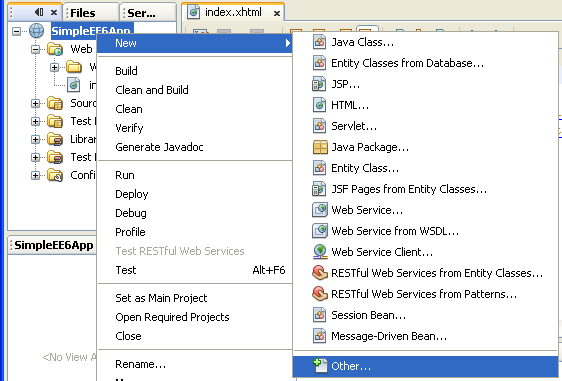
Task: Click the Servlet icon
Action: (x=319, y=126)
